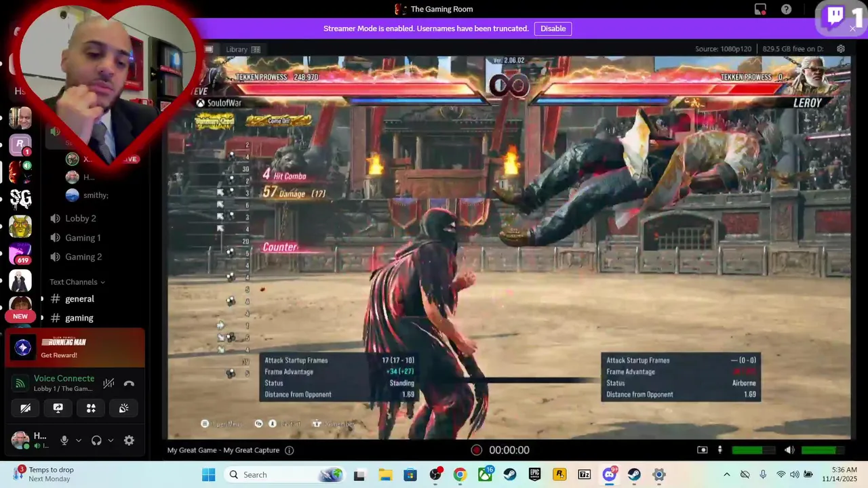
Task: Open the yellow cartoon face server
Action: click(x=20, y=226)
